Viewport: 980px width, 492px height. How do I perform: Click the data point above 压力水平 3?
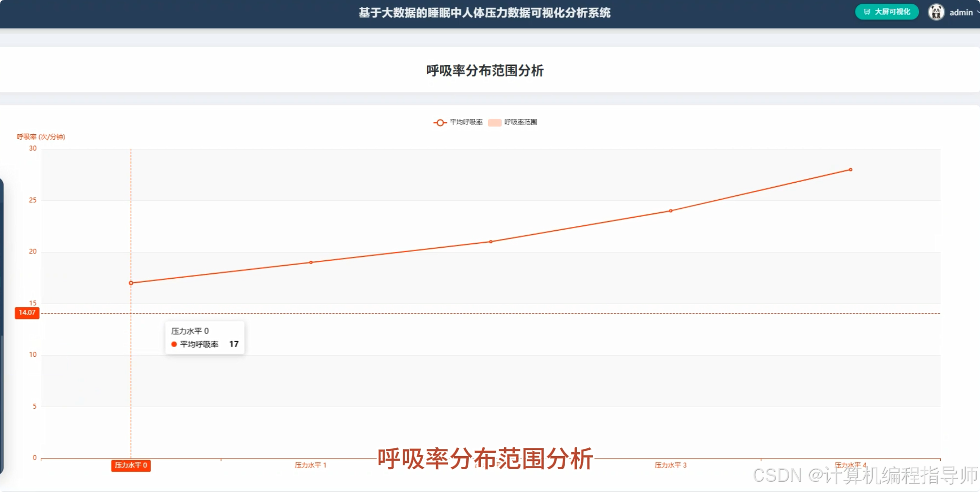(671, 211)
